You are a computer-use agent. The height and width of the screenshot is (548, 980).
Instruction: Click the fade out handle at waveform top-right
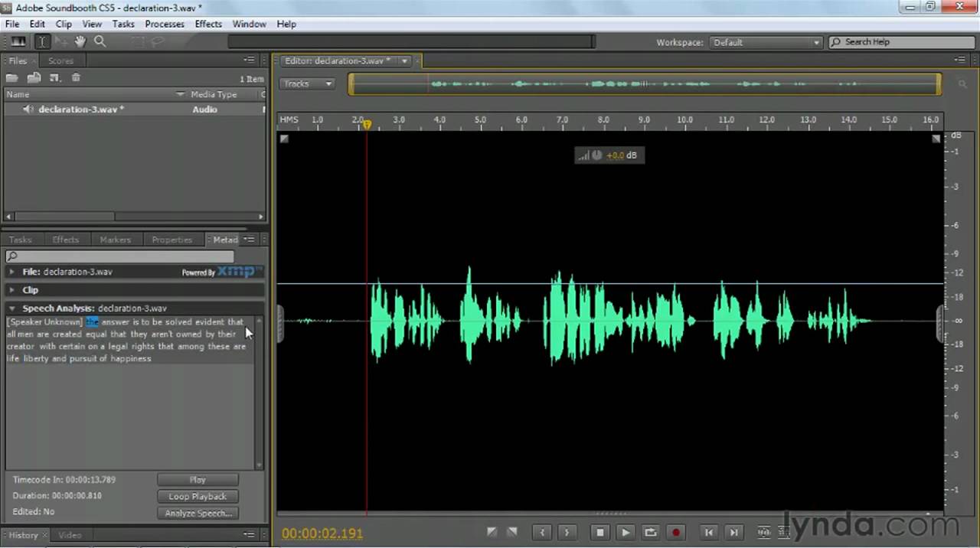click(936, 139)
